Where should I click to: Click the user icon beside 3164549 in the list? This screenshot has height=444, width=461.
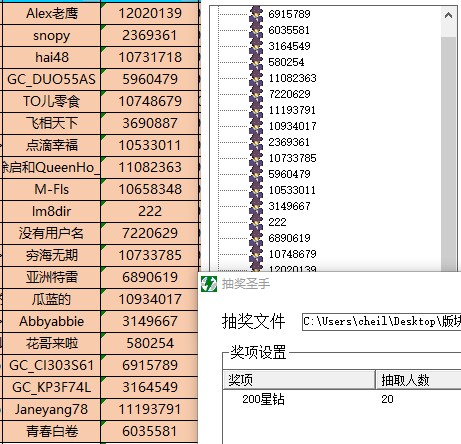click(x=256, y=46)
